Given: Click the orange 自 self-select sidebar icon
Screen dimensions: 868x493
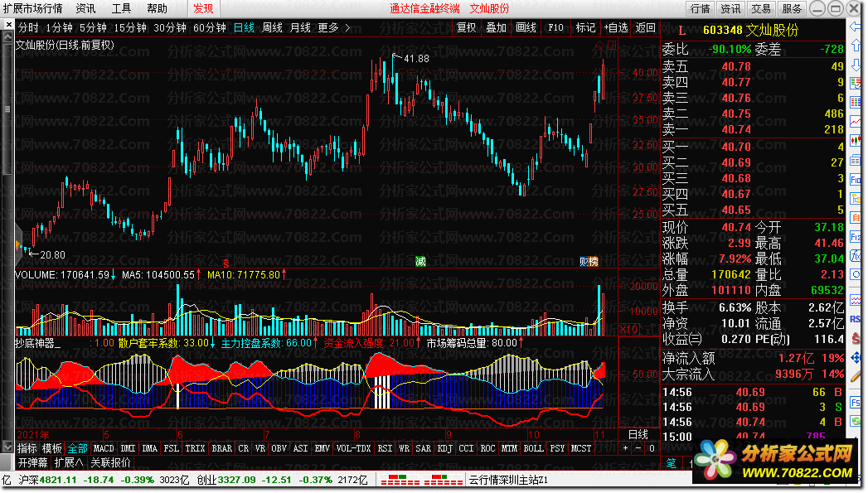Looking at the screenshot, I should (x=856, y=217).
